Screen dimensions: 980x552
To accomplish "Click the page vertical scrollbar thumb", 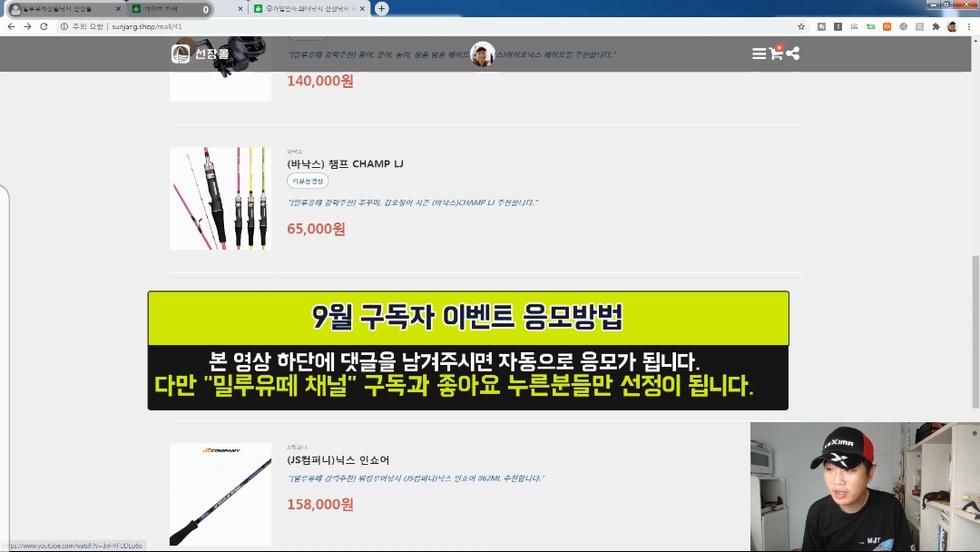I will click(x=975, y=331).
